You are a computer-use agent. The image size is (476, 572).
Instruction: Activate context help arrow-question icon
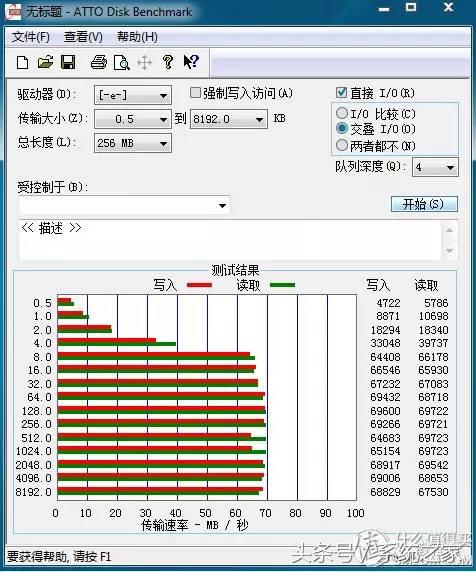tap(191, 62)
